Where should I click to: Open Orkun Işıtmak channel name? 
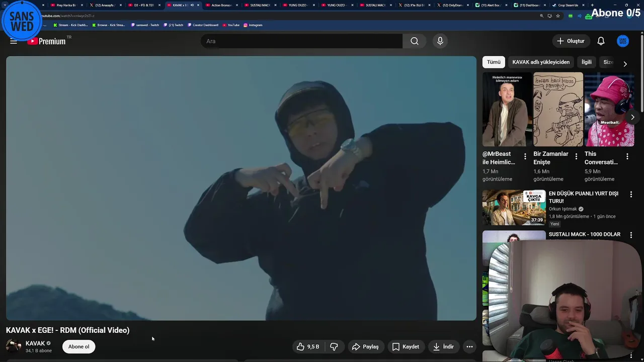point(563,209)
